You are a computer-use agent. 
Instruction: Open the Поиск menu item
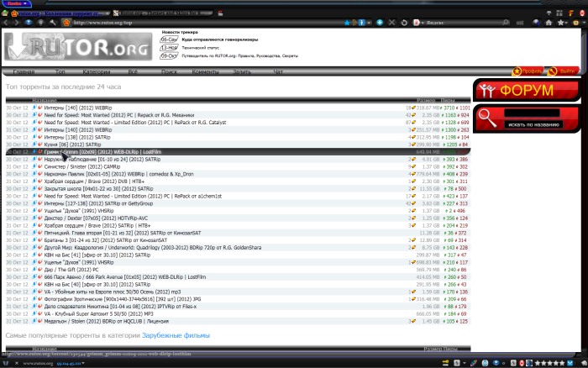coord(169,72)
